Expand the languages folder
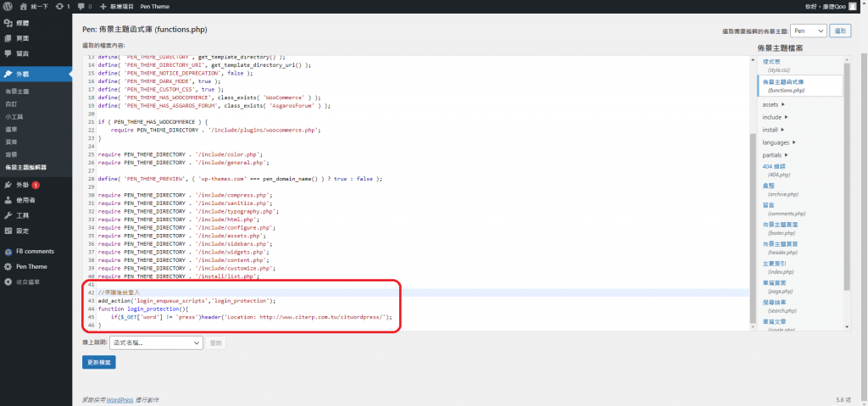Viewport: 868px width, 406px height. (779, 142)
